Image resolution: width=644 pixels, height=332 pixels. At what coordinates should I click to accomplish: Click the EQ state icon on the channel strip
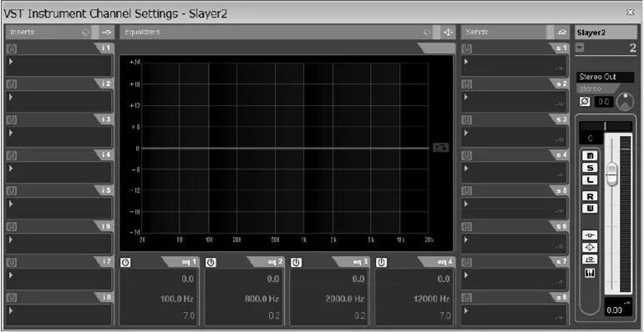click(591, 248)
